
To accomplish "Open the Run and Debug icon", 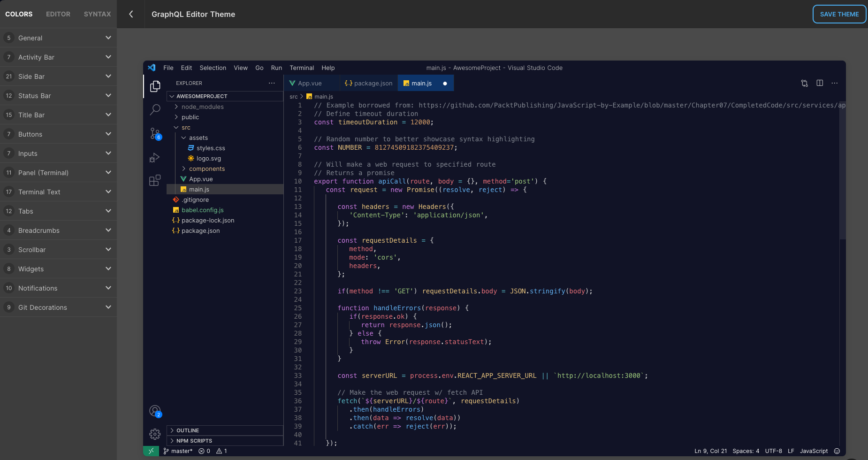I will tap(155, 158).
